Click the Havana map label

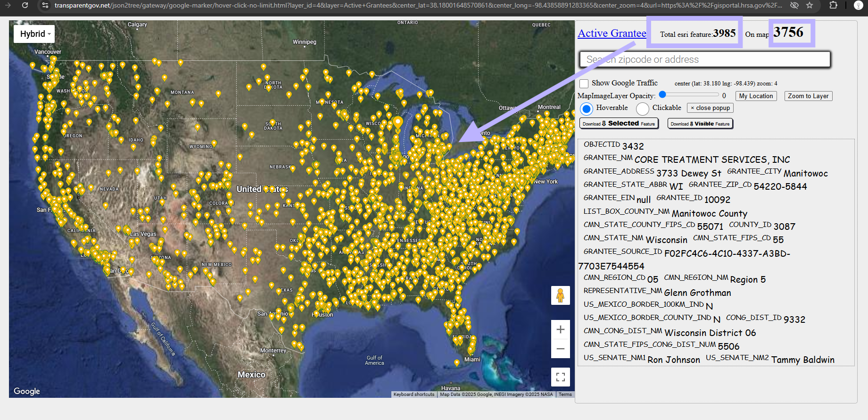(x=451, y=388)
